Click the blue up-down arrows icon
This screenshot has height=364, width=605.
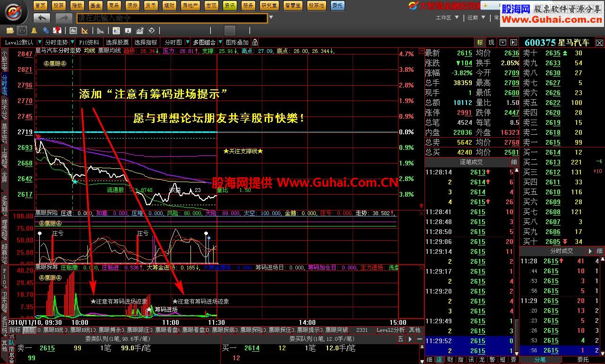tap(46, 31)
